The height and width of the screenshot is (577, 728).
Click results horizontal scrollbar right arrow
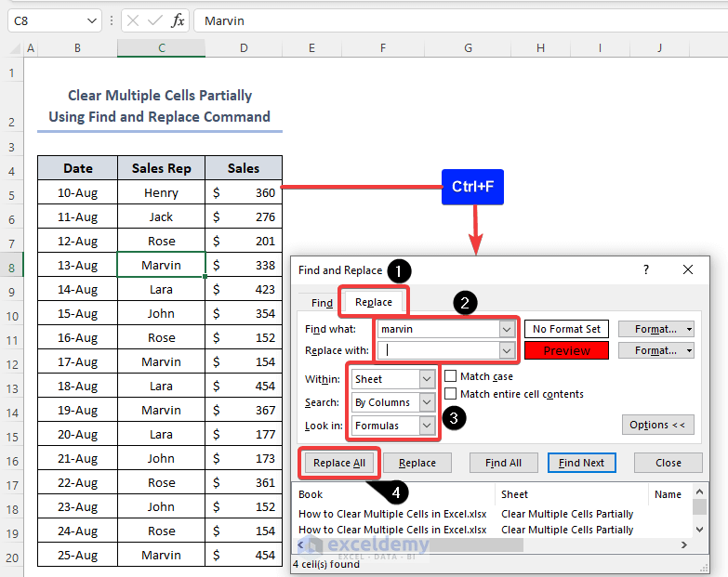684,545
